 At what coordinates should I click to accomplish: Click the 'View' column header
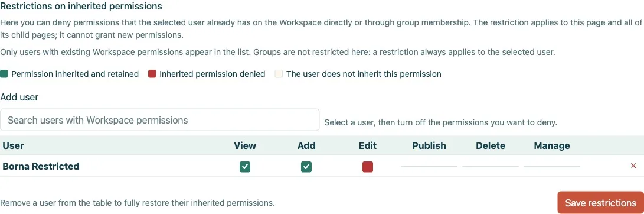[x=245, y=145]
